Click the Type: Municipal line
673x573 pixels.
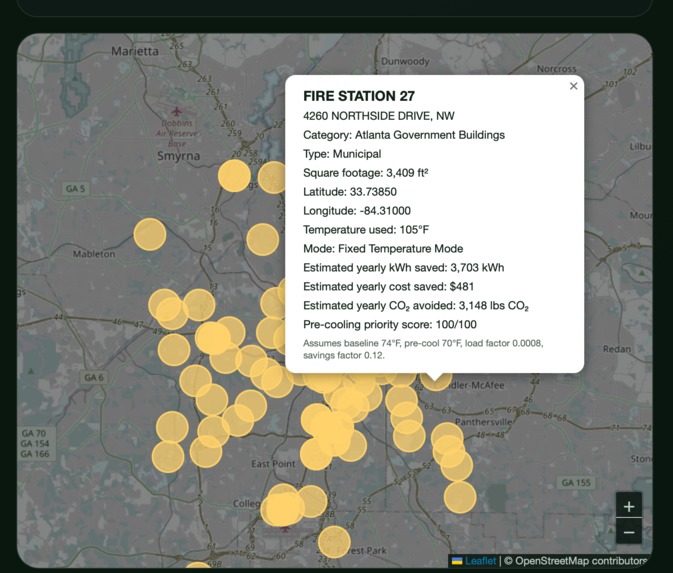tap(342, 154)
